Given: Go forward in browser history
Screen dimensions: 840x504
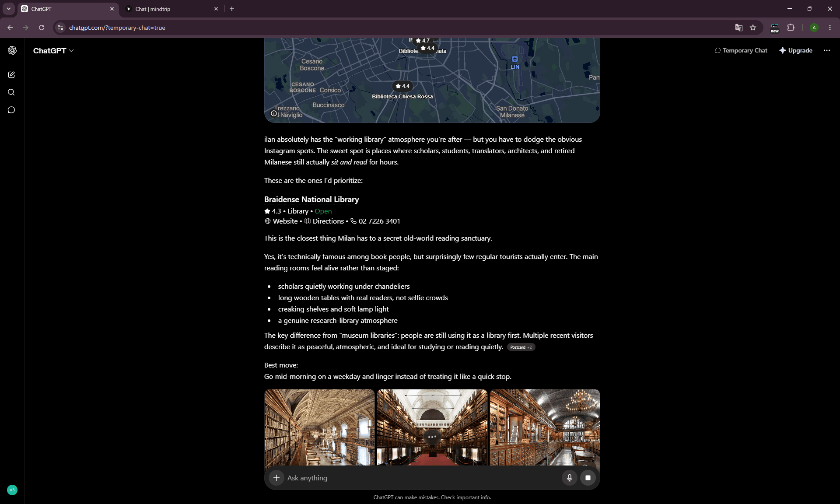Looking at the screenshot, I should [26, 28].
